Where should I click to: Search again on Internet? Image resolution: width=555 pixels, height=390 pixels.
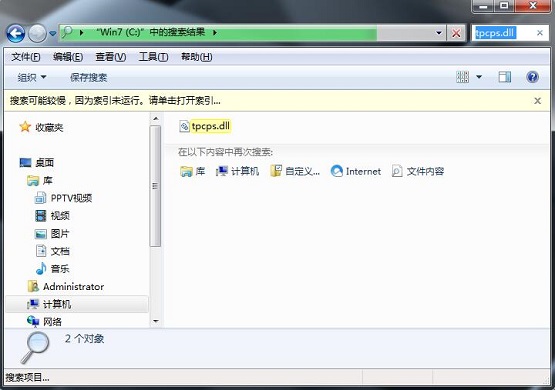[356, 172]
